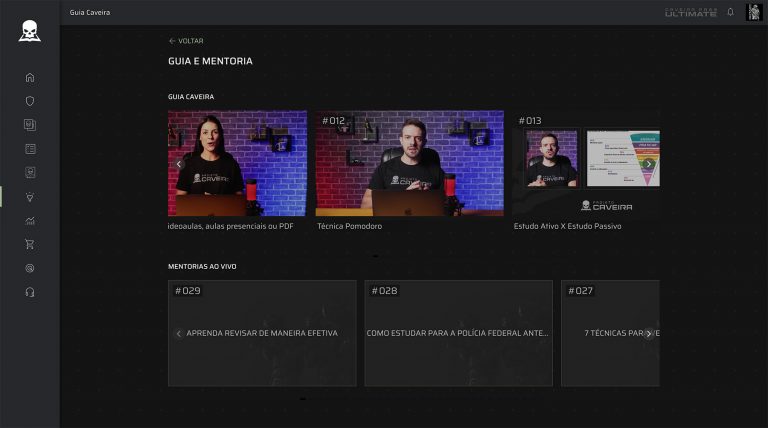Click the skull logo in sidebar
Viewport: 768px width, 428px height.
click(x=29, y=31)
